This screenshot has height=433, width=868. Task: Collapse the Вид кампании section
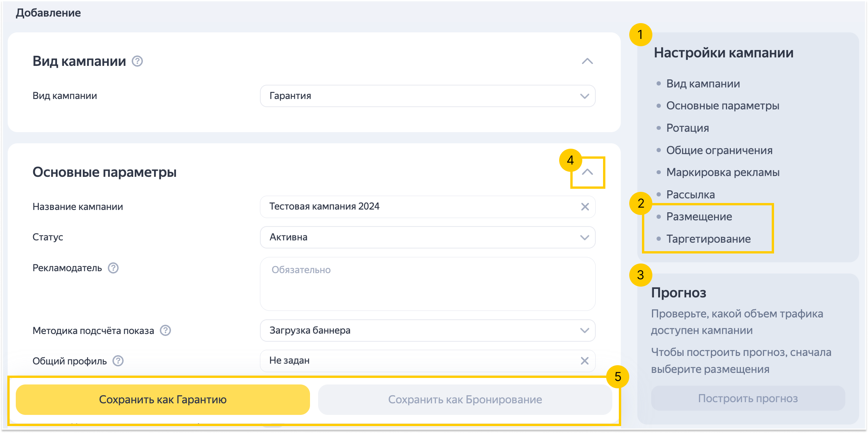(587, 61)
